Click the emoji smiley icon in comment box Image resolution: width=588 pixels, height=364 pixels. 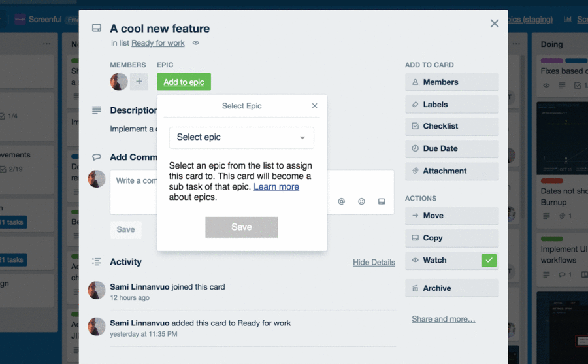click(361, 202)
